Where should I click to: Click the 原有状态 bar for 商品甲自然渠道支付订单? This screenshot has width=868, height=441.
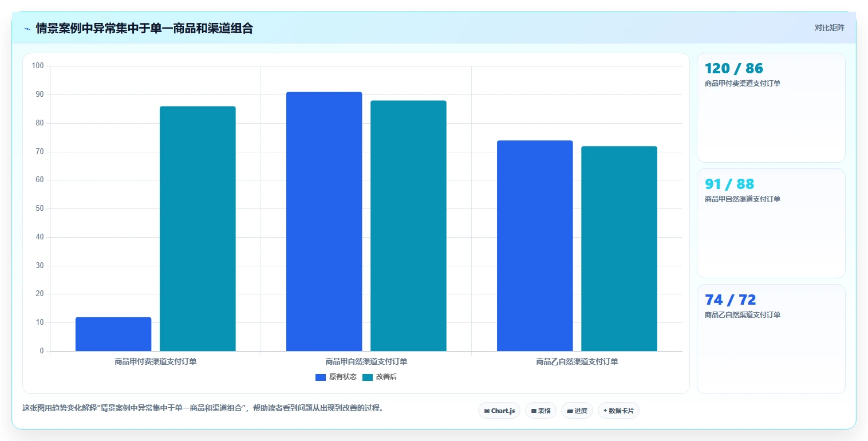pos(324,222)
